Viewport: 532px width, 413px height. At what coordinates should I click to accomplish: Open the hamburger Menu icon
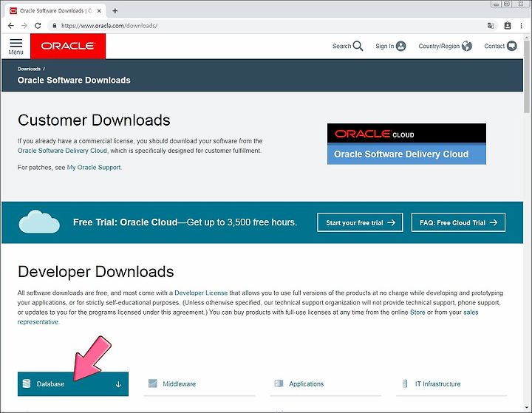click(x=16, y=43)
